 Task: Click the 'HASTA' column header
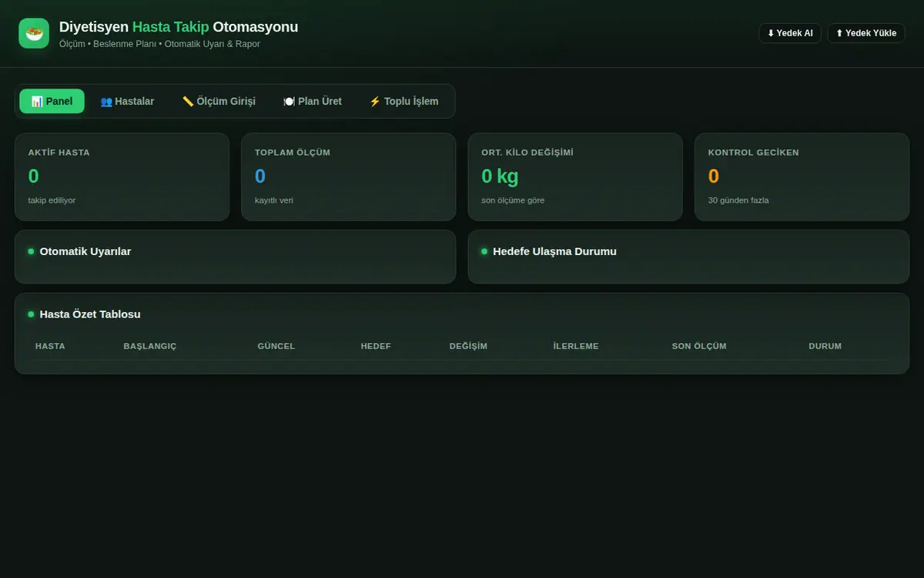(50, 346)
